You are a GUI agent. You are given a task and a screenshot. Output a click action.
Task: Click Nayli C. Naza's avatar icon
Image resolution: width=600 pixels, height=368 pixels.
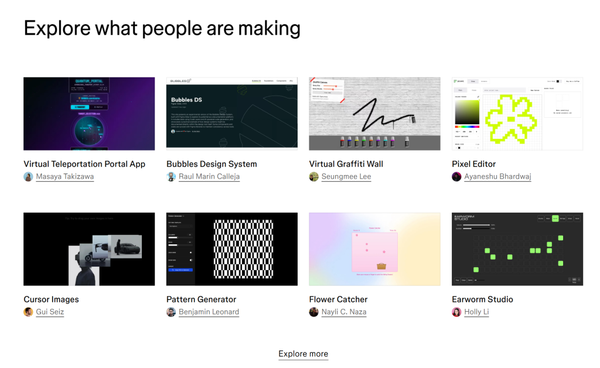pos(314,312)
